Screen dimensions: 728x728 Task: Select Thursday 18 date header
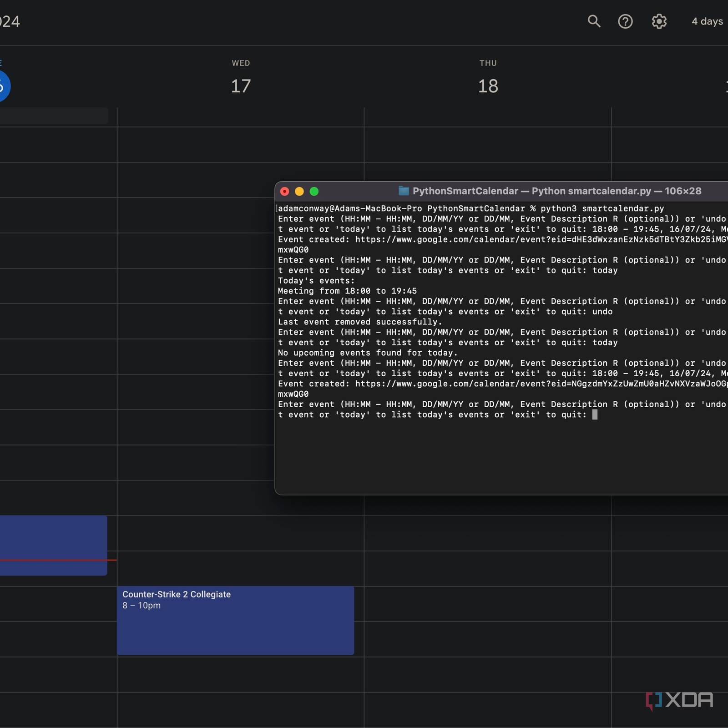pyautogui.click(x=488, y=86)
